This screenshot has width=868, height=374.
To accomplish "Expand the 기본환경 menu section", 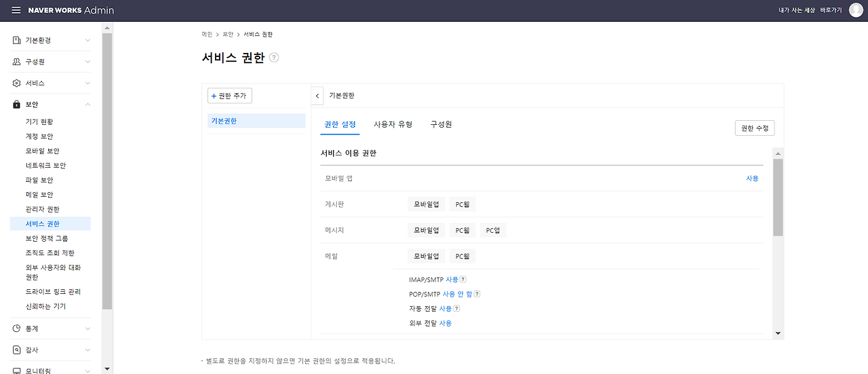I will point(87,40).
